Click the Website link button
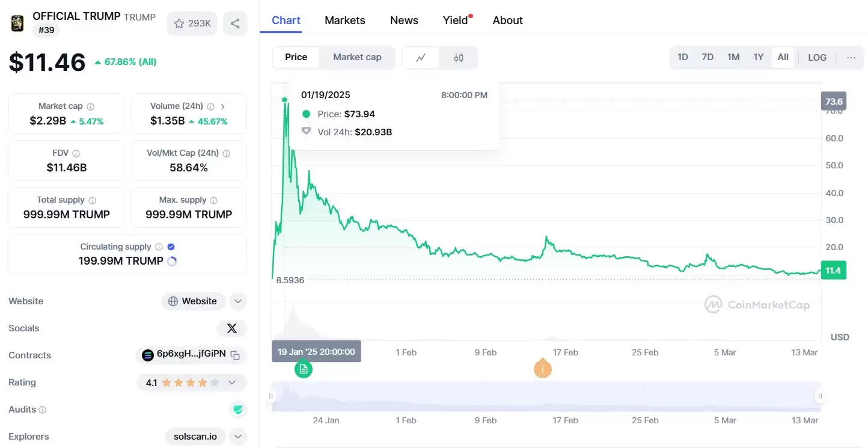 [x=193, y=301]
